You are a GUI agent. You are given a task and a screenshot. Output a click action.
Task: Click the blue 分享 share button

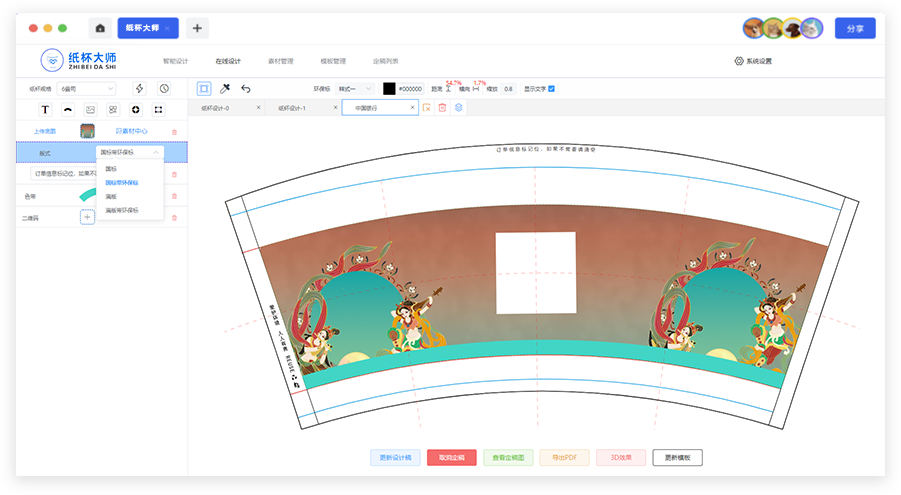pos(855,28)
